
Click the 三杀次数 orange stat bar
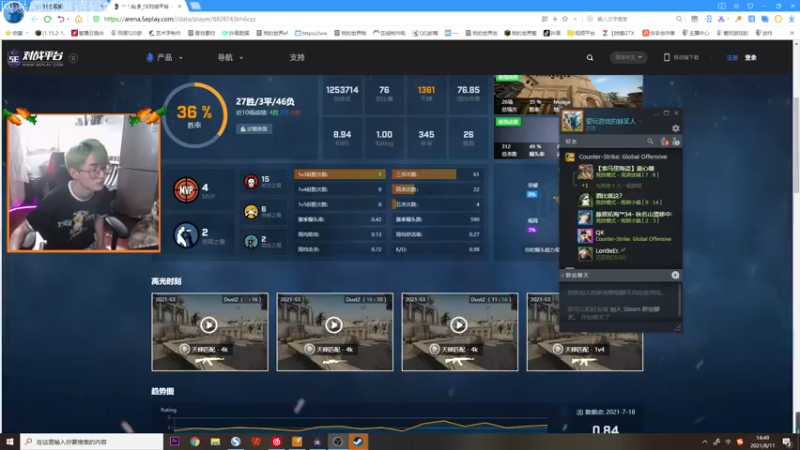pos(424,174)
